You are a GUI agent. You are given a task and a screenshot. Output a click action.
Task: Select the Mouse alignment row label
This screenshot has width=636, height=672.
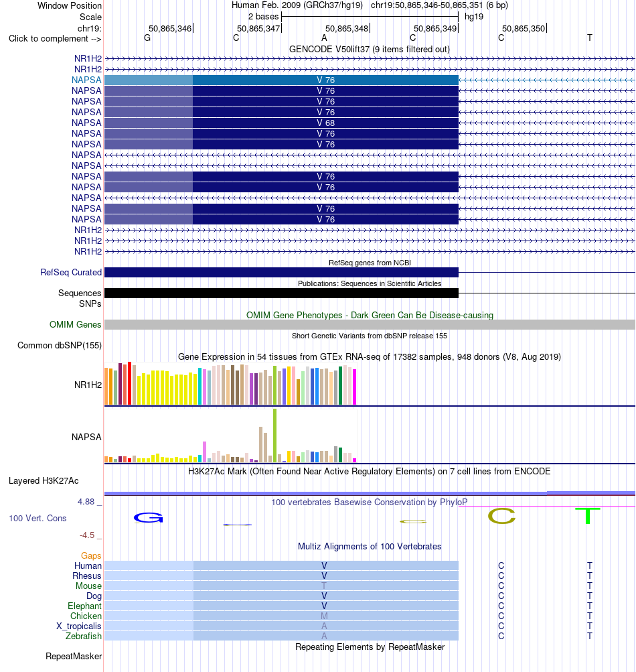coord(88,586)
